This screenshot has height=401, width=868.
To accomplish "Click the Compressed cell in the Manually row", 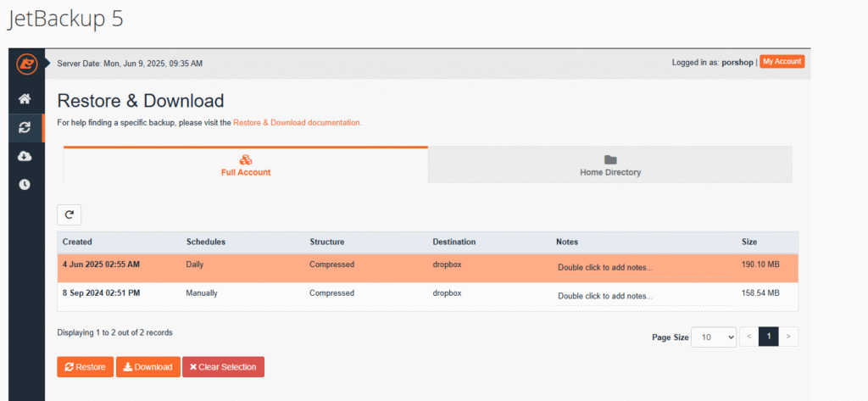I will coord(331,293).
